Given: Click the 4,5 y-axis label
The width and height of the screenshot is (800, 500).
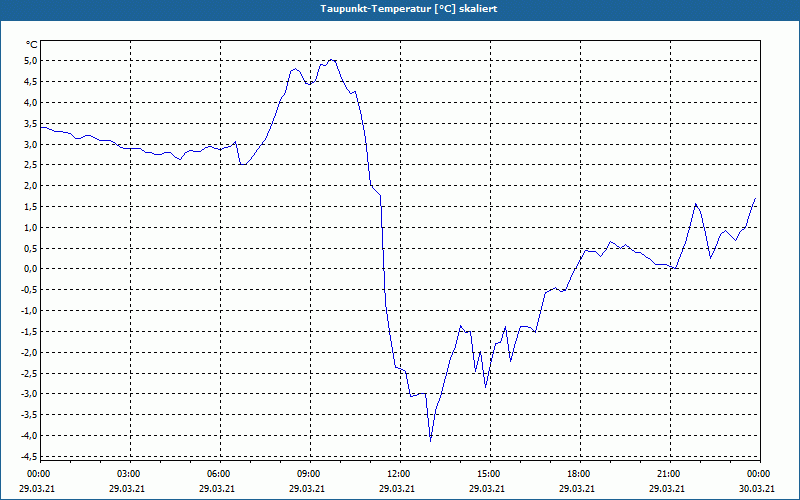Looking at the screenshot, I should click(x=31, y=82).
